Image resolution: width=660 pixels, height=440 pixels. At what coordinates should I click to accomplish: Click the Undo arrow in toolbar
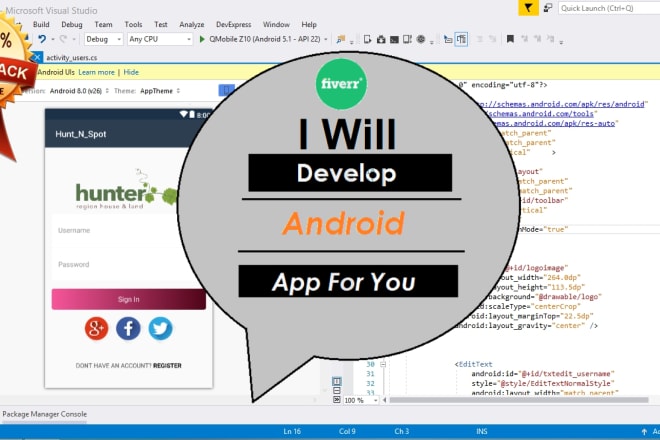[x=42, y=39]
